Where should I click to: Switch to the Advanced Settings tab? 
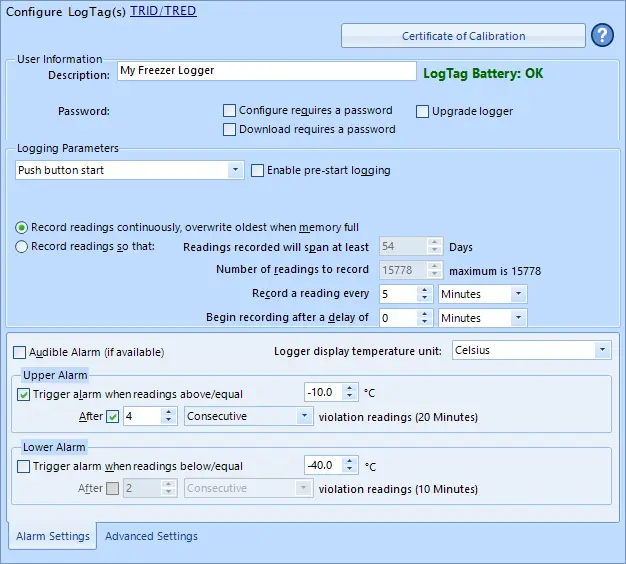151,536
